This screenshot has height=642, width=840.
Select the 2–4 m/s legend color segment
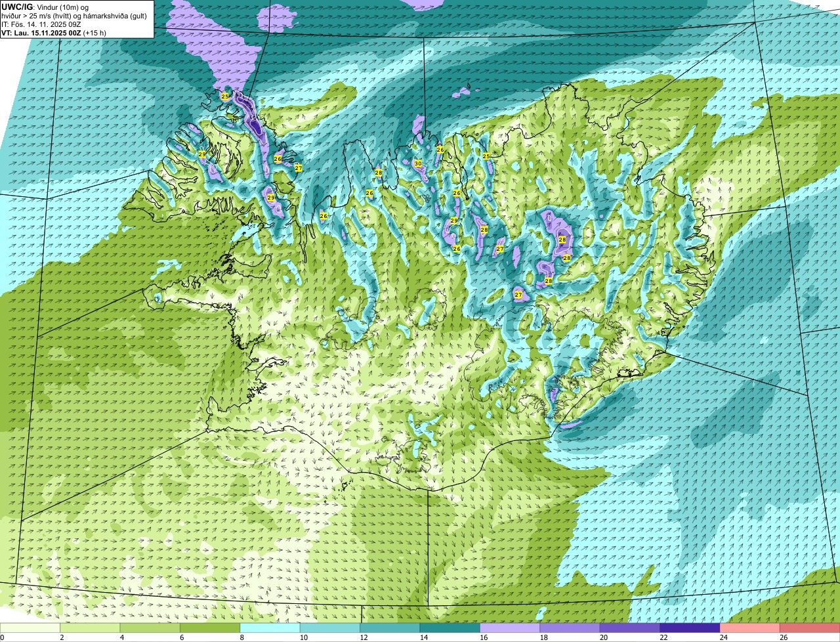(x=90, y=628)
